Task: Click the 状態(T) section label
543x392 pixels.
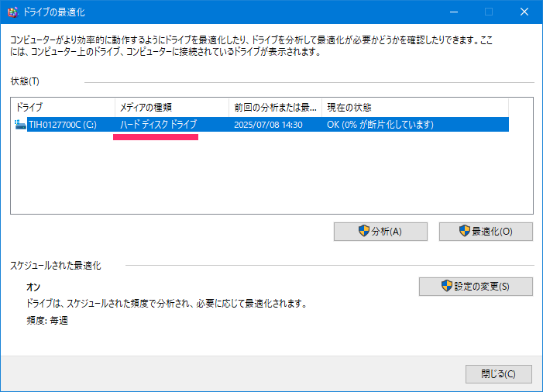Action: point(25,81)
